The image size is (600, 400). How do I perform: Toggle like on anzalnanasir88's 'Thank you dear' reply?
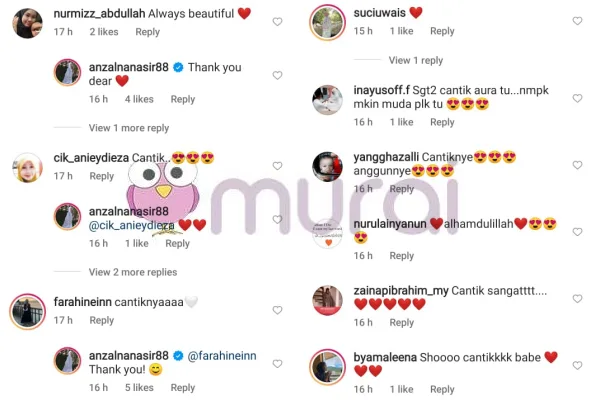tap(277, 75)
